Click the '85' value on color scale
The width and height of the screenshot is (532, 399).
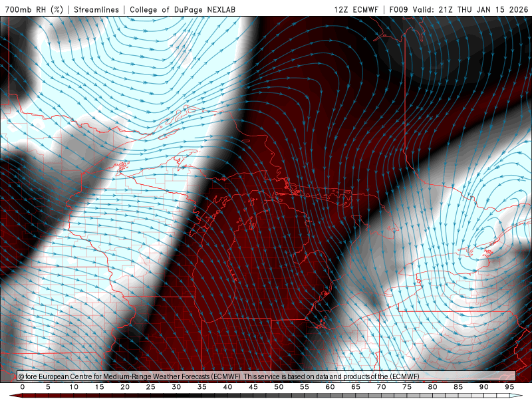click(x=458, y=387)
